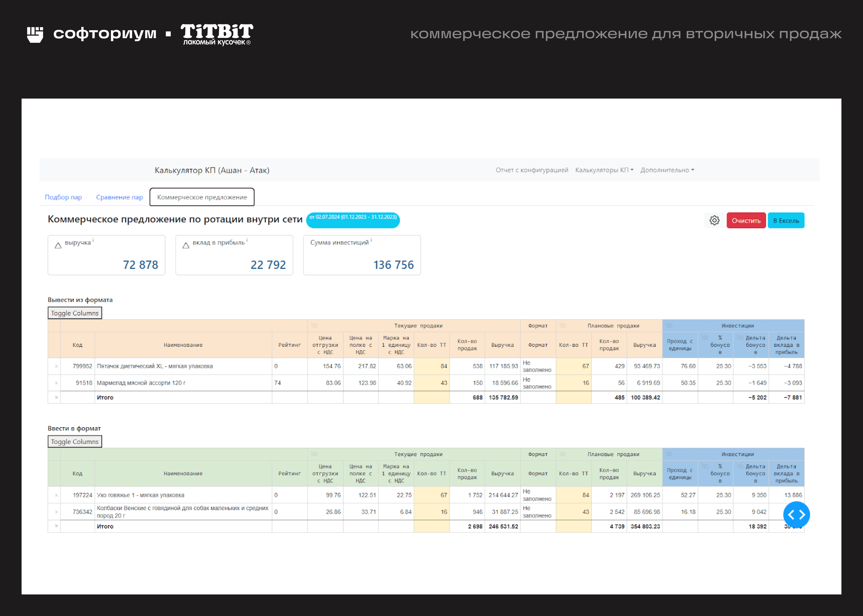Click info icon beside Сумма инвестиций
This screenshot has width=863, height=616.
pyautogui.click(x=371, y=240)
